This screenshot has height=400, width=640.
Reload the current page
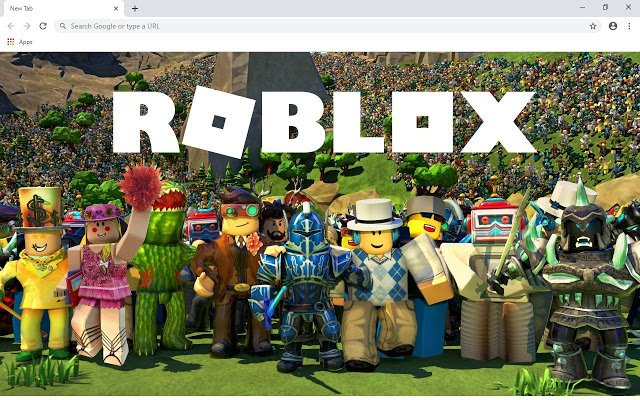point(43,26)
